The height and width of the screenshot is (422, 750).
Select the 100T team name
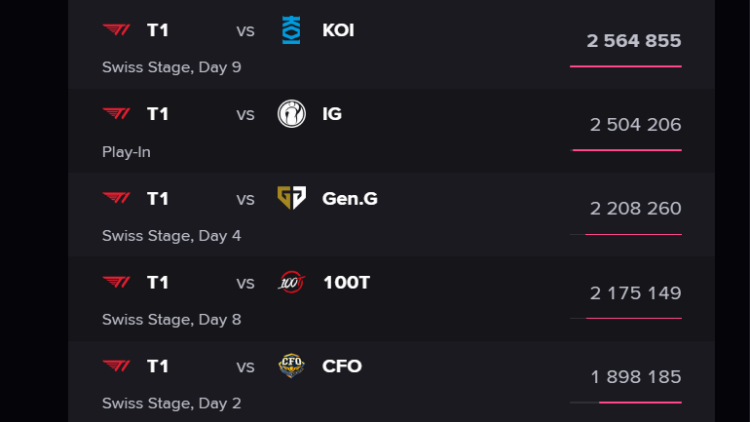click(346, 283)
